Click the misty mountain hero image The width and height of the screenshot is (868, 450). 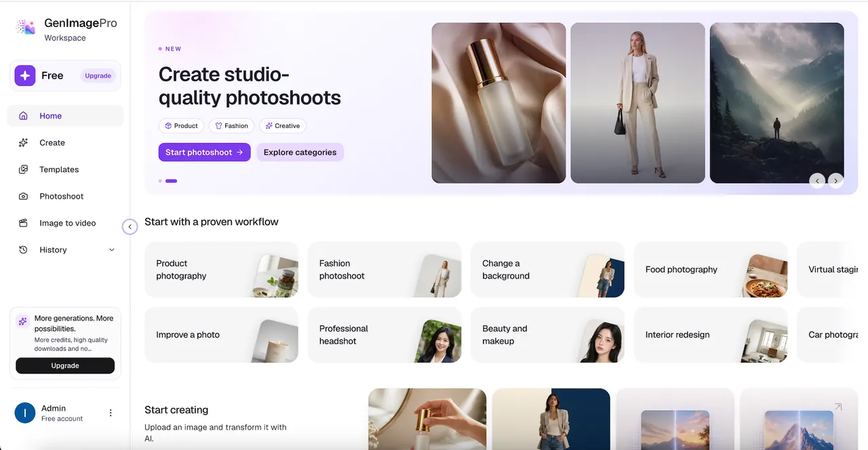click(x=777, y=103)
